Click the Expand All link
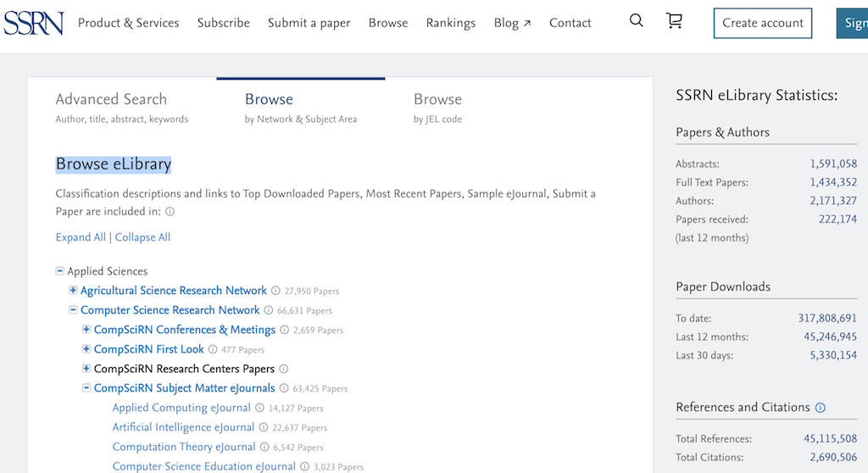Image resolution: width=868 pixels, height=473 pixels. pos(81,237)
